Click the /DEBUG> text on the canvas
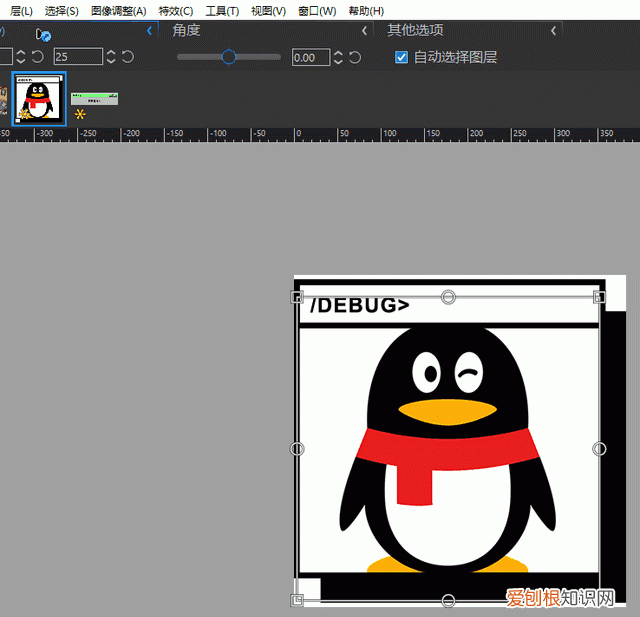 tap(359, 306)
